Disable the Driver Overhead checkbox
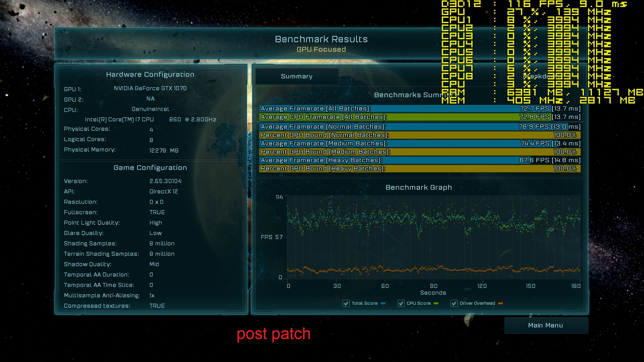The width and height of the screenshot is (644, 362). 454,303
